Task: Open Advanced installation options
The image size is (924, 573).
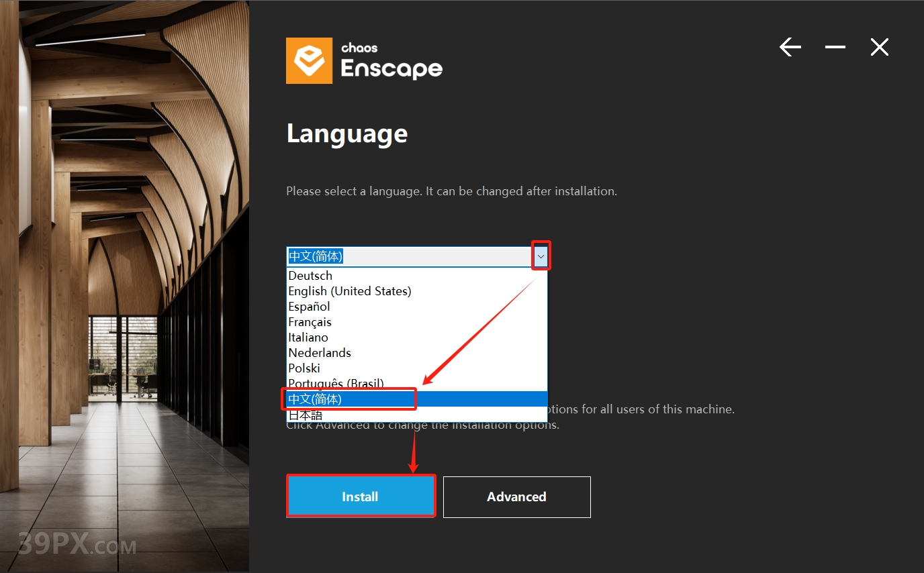Action: point(516,497)
